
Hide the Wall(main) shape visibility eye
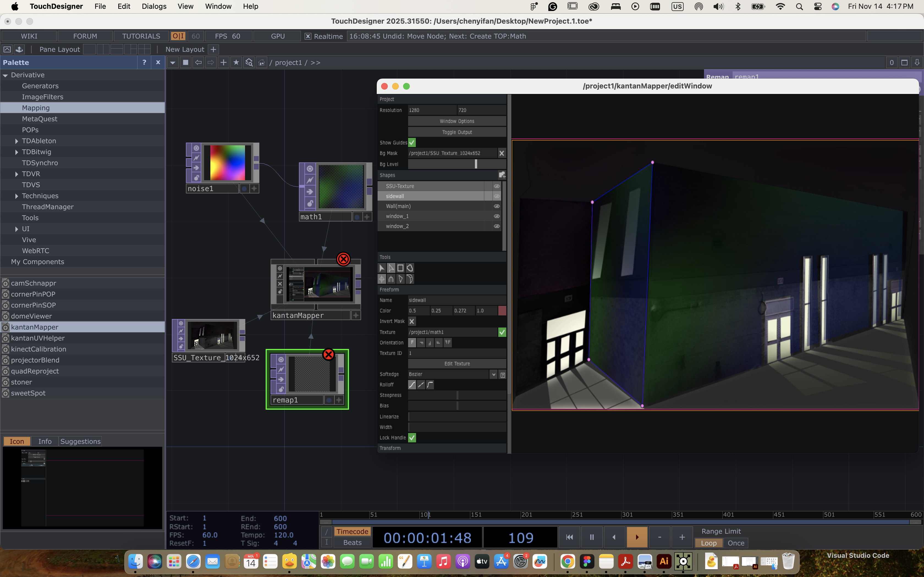click(496, 206)
